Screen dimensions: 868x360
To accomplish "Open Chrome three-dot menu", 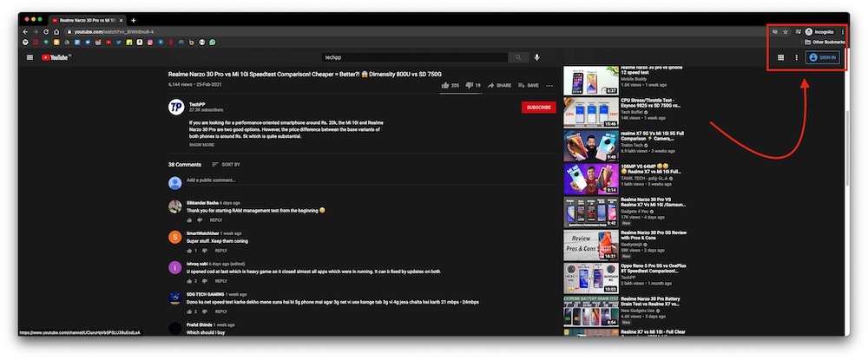I will pyautogui.click(x=843, y=32).
